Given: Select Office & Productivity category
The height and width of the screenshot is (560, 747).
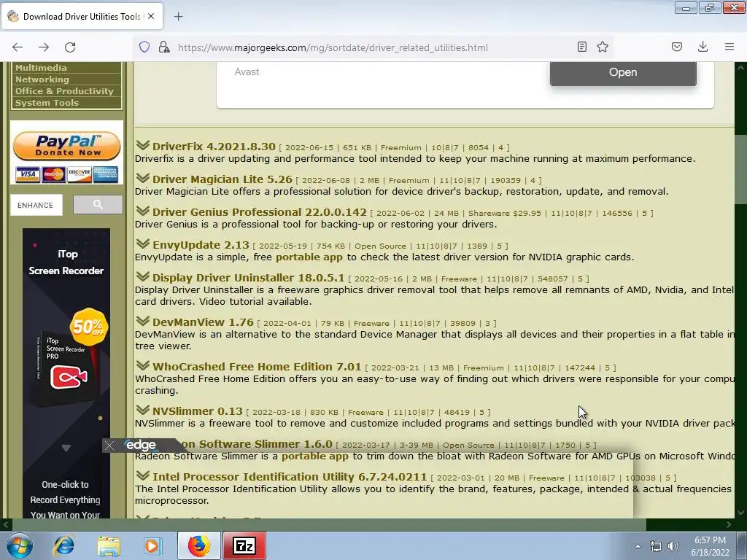Looking at the screenshot, I should 66,91.
